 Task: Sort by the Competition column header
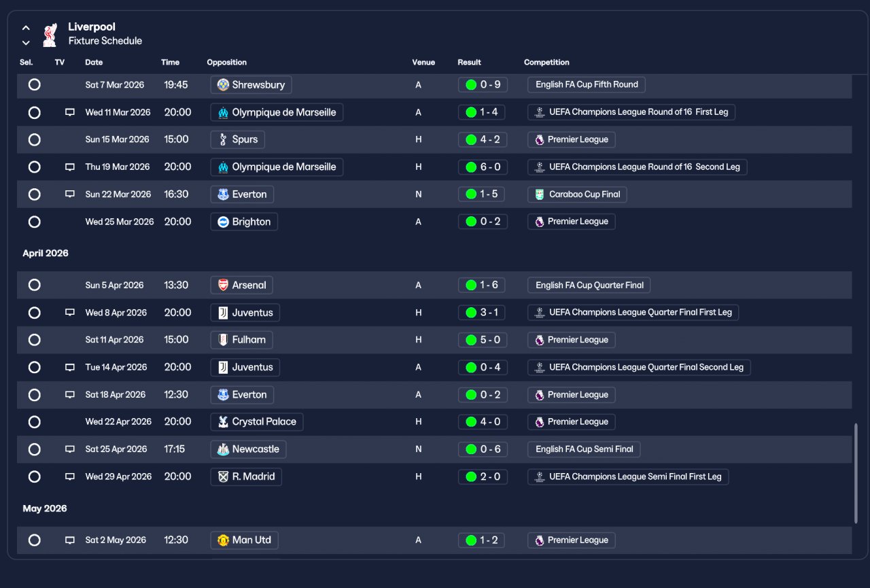point(546,63)
